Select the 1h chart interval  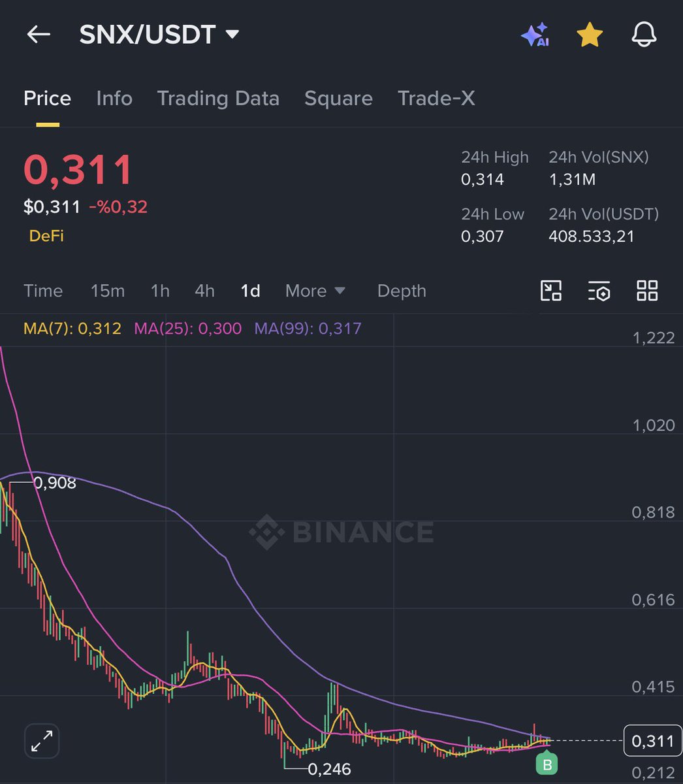pos(160,291)
